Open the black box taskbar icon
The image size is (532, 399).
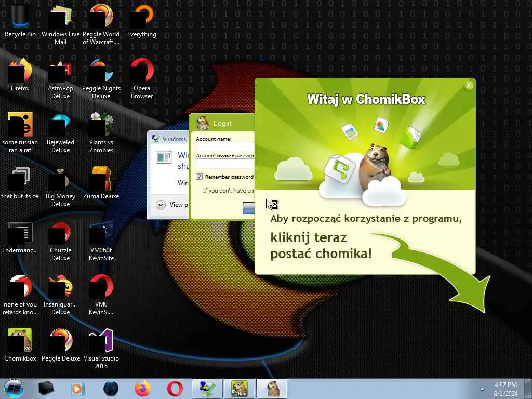46,389
